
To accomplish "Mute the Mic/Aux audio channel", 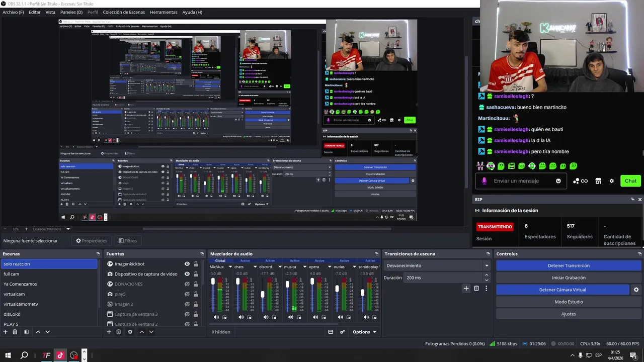I will click(216, 317).
